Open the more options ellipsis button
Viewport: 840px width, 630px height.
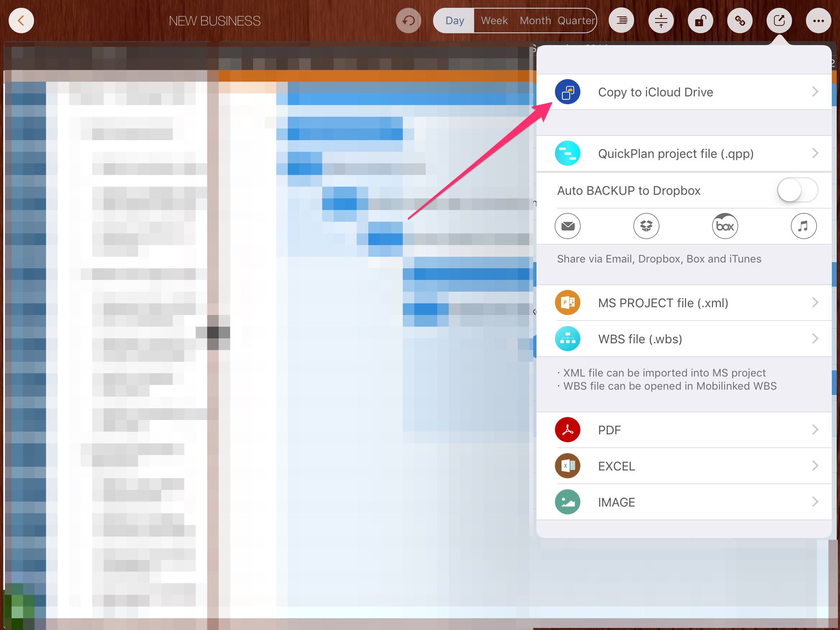pos(819,21)
